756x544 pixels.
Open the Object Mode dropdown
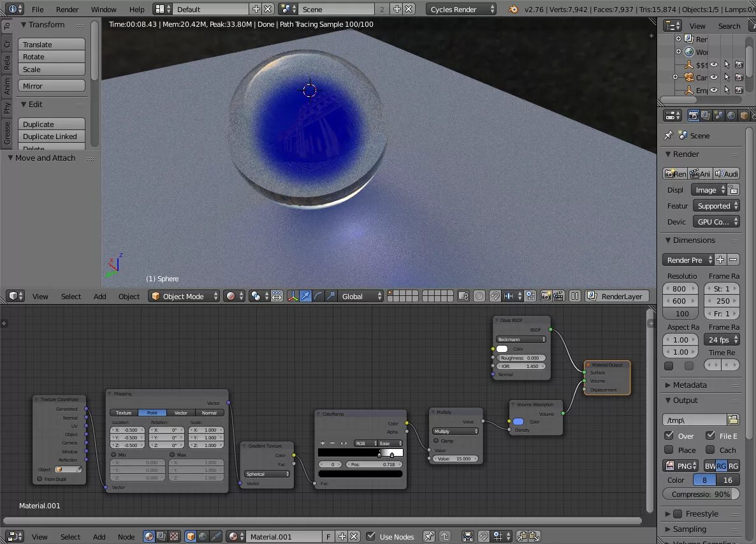pyautogui.click(x=184, y=296)
